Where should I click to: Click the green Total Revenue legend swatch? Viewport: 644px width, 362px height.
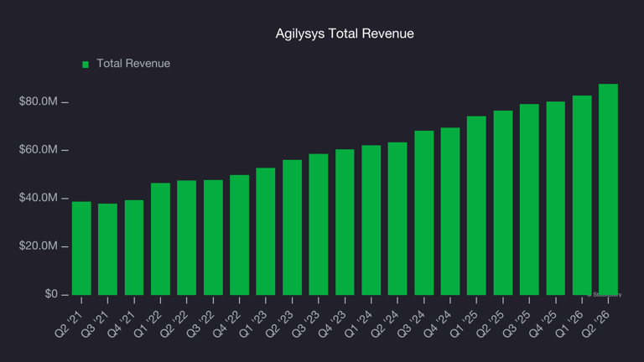click(86, 65)
